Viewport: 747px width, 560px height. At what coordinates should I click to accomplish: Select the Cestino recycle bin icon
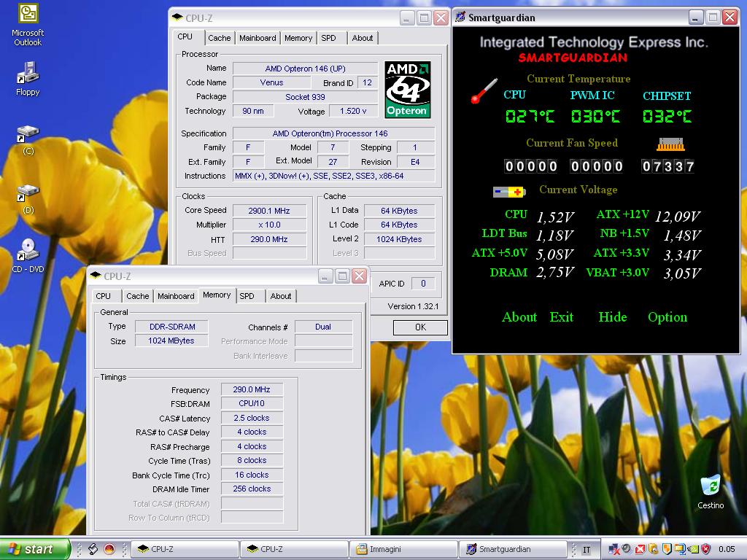[711, 491]
